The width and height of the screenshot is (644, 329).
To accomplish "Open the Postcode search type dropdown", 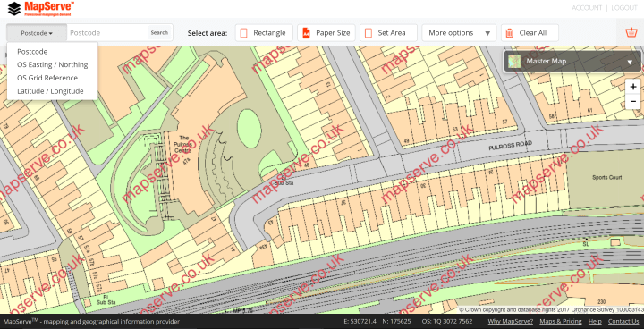I will (x=37, y=33).
